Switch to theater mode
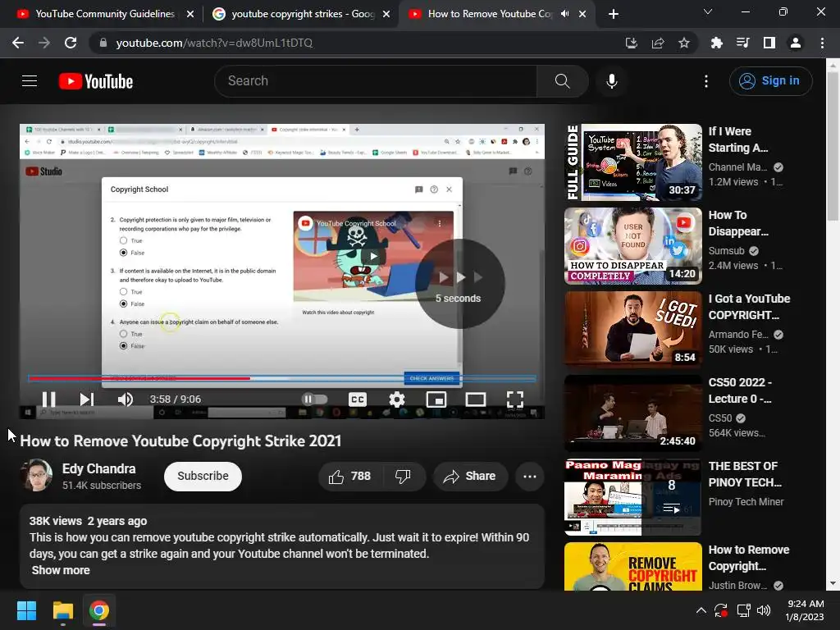This screenshot has height=630, width=840. pyautogui.click(x=476, y=399)
